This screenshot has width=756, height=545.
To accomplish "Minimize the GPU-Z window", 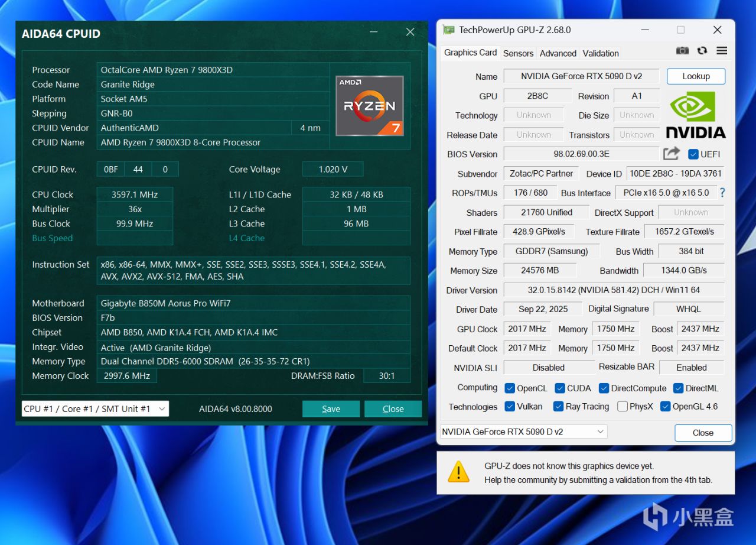I will click(x=644, y=30).
